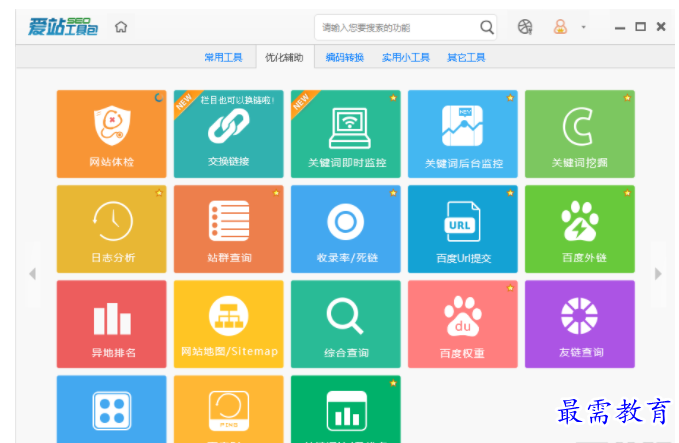Open 网站地图/Sitemap tool

[229, 324]
